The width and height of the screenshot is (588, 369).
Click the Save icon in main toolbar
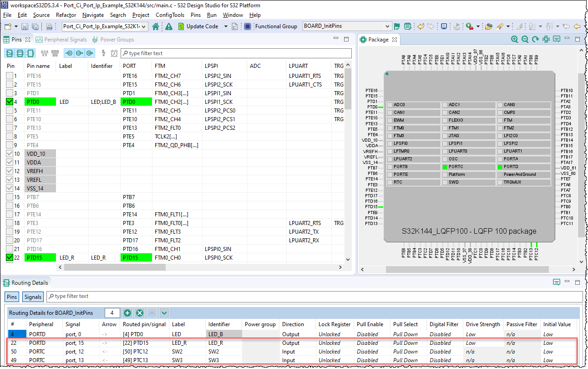(24, 26)
